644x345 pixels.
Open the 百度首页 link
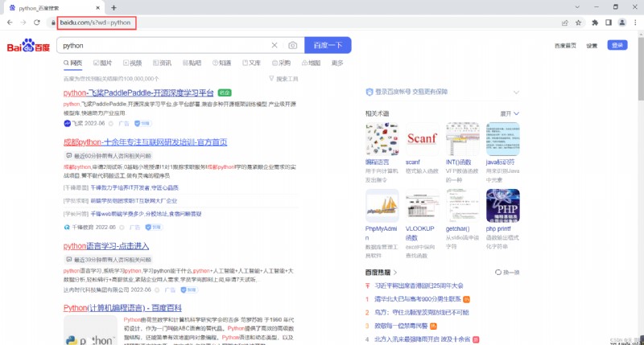565,46
